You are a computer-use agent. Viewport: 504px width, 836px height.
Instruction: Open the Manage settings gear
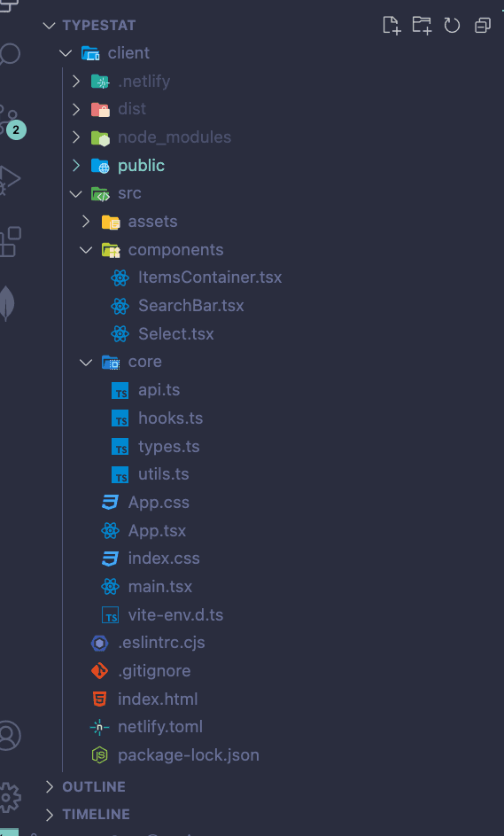pos(9,797)
